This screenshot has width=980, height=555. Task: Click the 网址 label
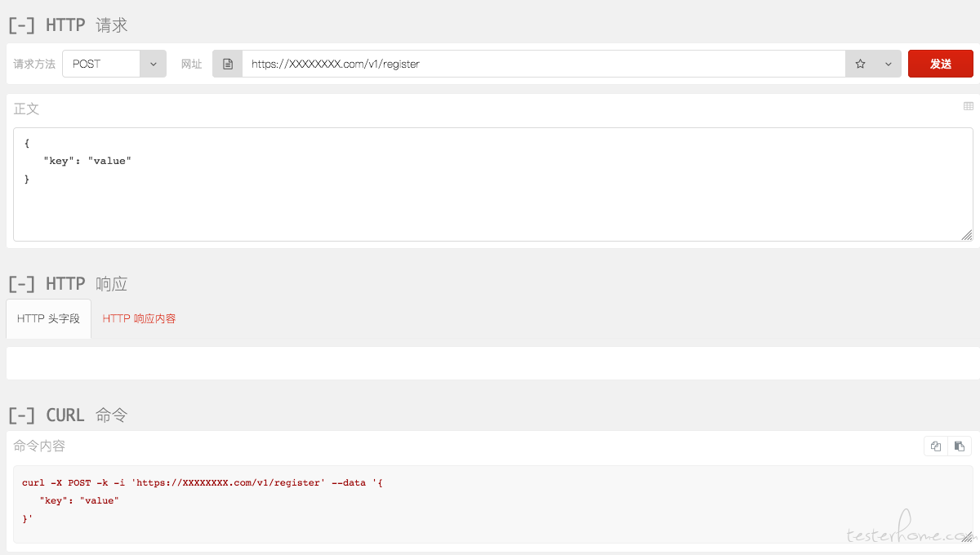(191, 64)
